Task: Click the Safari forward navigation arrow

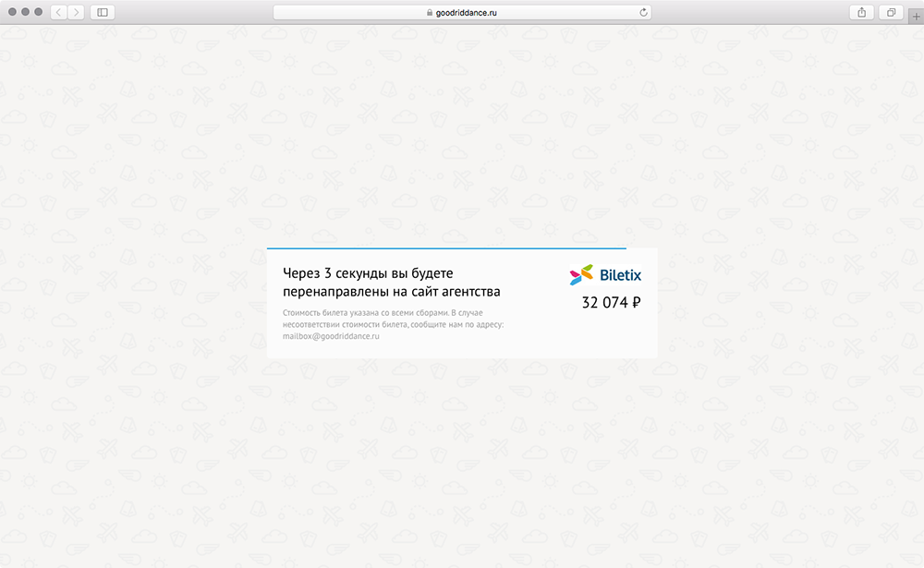Action: [75, 12]
